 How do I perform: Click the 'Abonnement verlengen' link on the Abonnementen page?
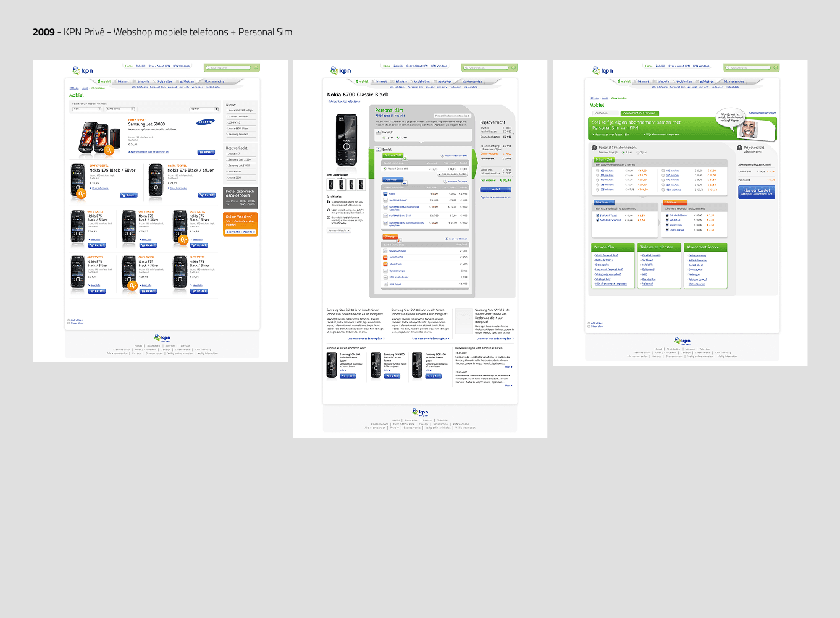click(x=762, y=113)
